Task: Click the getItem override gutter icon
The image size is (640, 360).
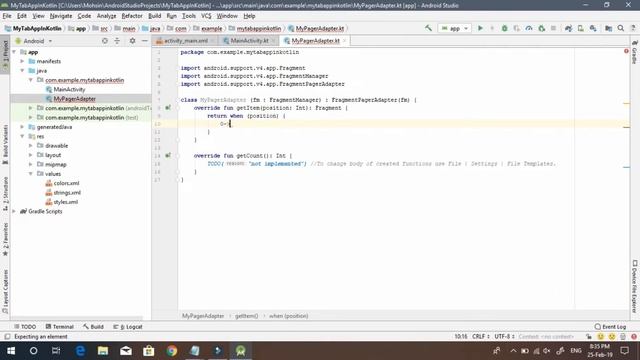Action: [168, 108]
